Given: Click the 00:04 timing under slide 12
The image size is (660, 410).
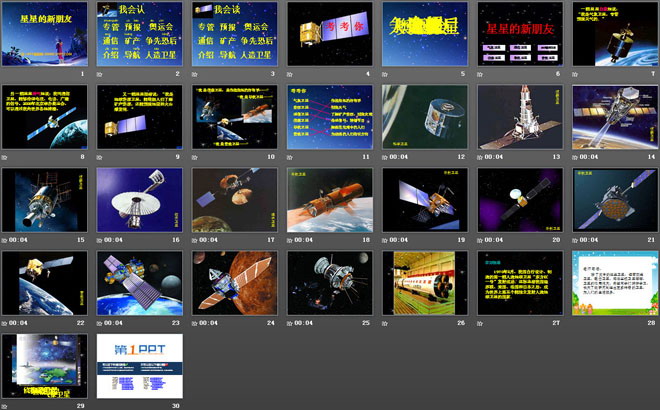Looking at the screenshot, I should (399, 157).
